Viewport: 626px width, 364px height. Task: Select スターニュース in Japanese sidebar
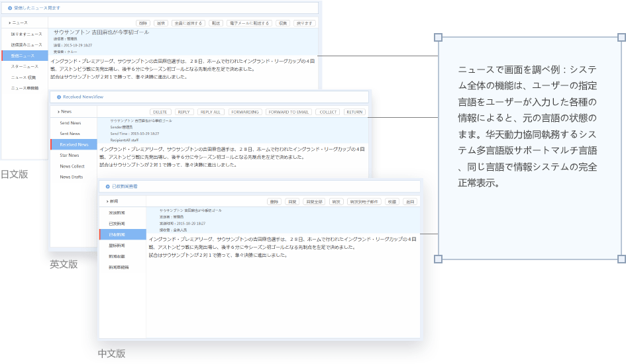(x=24, y=67)
